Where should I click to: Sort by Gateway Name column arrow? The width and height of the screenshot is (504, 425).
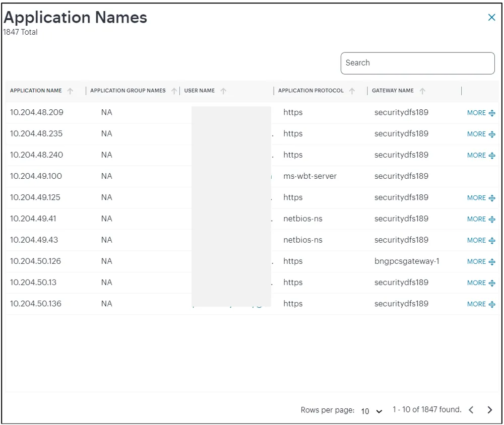pyautogui.click(x=422, y=91)
